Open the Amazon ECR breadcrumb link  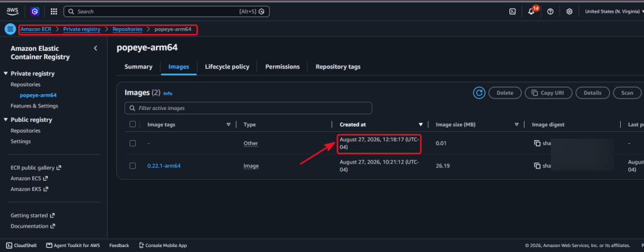coord(36,29)
